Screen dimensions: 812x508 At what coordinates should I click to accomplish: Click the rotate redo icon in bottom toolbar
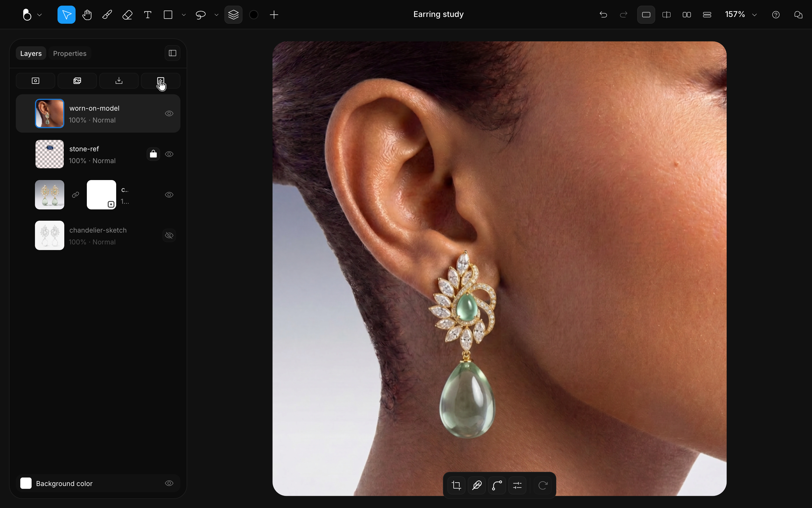click(543, 485)
